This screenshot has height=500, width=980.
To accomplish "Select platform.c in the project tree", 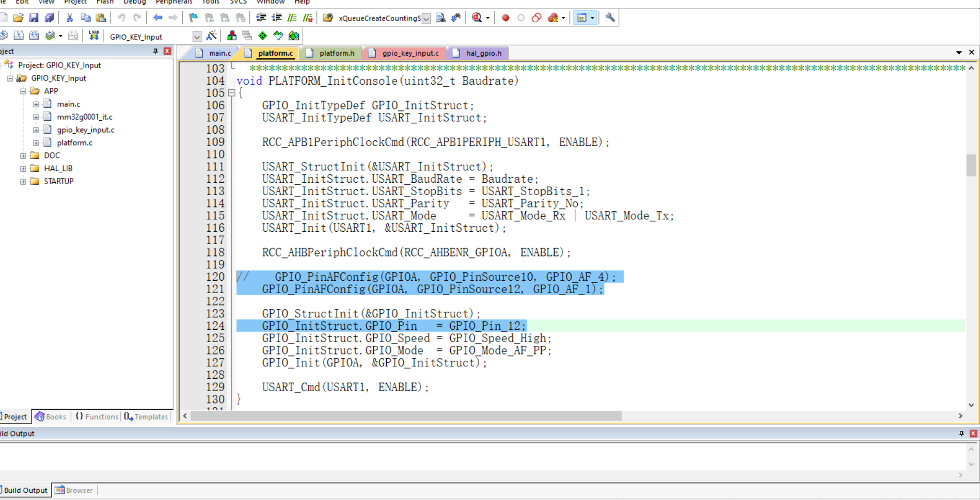I will coord(74,142).
